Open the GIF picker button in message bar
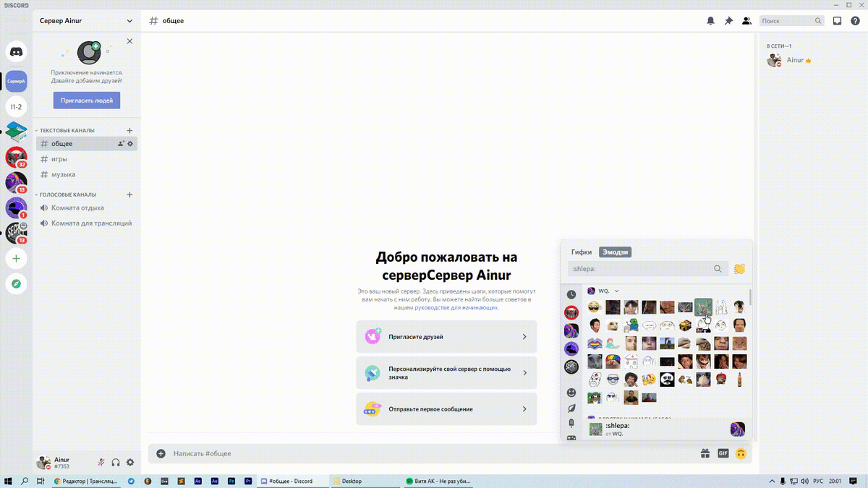This screenshot has width=868, height=488. pos(723,454)
